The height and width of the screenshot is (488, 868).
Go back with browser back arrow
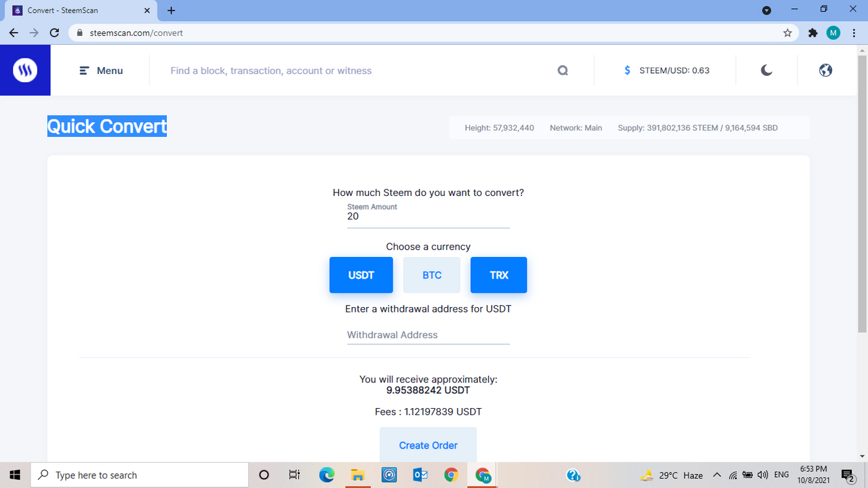pyautogui.click(x=14, y=33)
